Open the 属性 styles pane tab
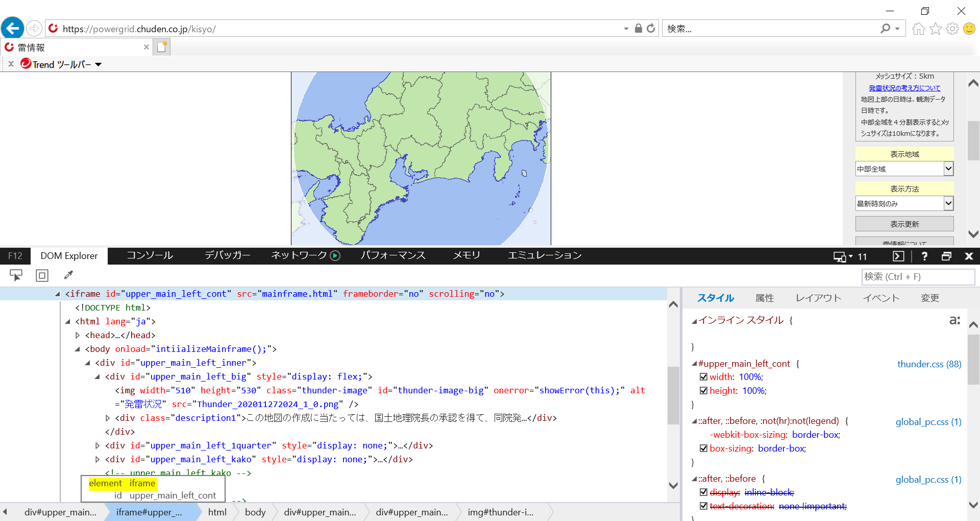Image resolution: width=980 pixels, height=521 pixels. pyautogui.click(x=764, y=298)
